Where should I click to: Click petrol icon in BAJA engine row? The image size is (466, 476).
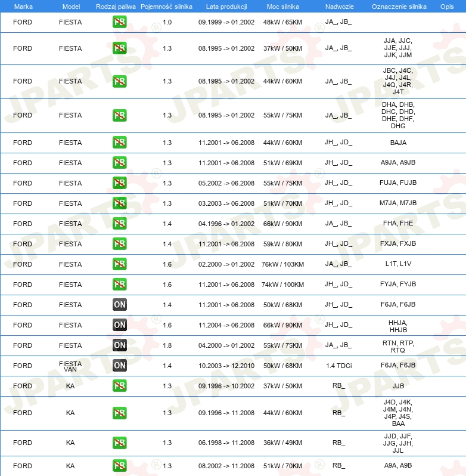tap(119, 143)
